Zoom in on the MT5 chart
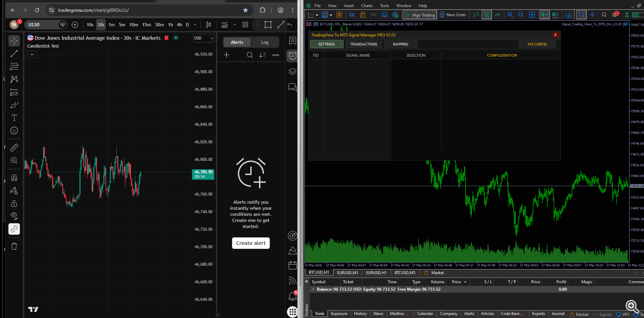The height and width of the screenshot is (318, 644). [x=510, y=15]
